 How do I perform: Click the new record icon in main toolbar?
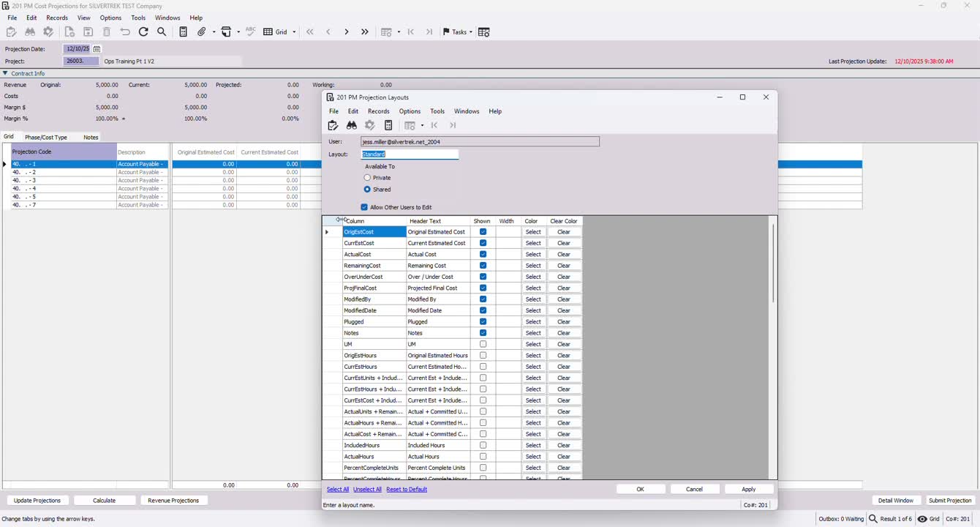click(x=69, y=31)
